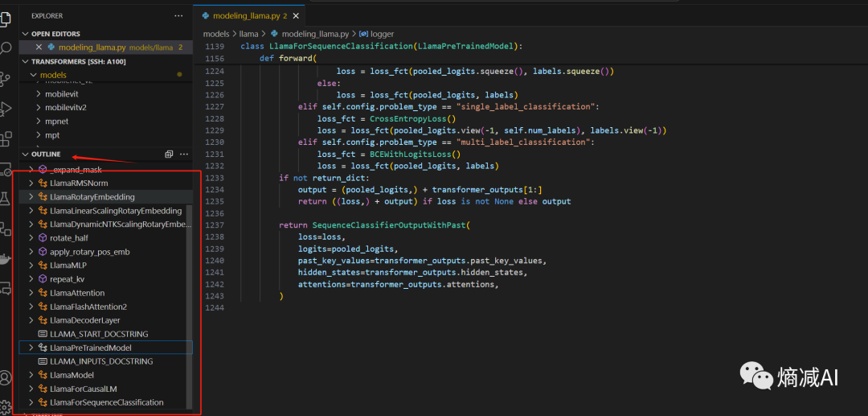Click sticky header def forward( line
This screenshot has width=868, height=416.
click(x=287, y=58)
